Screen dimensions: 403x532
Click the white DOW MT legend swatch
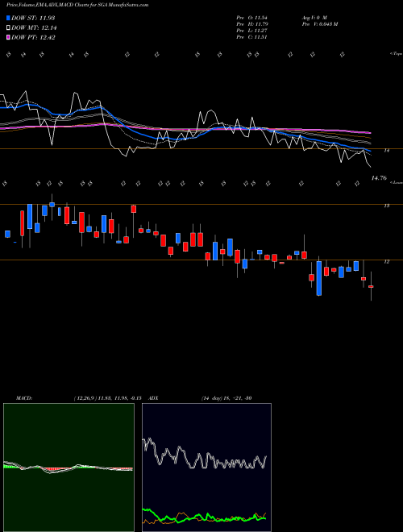[x=9, y=28]
